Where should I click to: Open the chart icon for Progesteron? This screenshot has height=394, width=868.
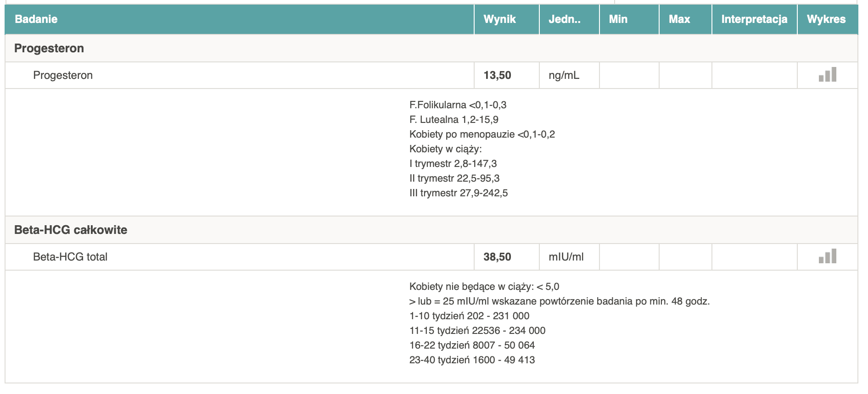coord(827,75)
